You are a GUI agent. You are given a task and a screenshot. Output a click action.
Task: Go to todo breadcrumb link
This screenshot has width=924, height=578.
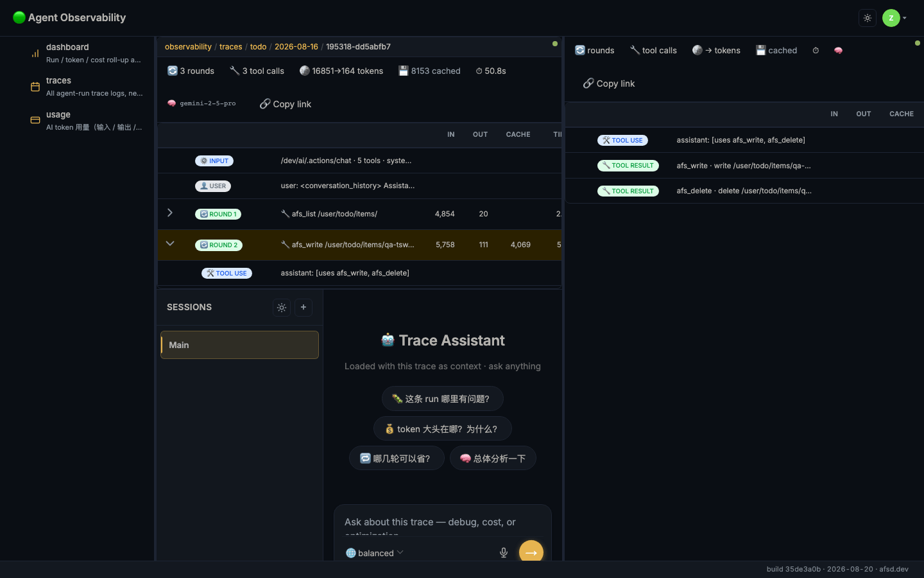click(258, 47)
